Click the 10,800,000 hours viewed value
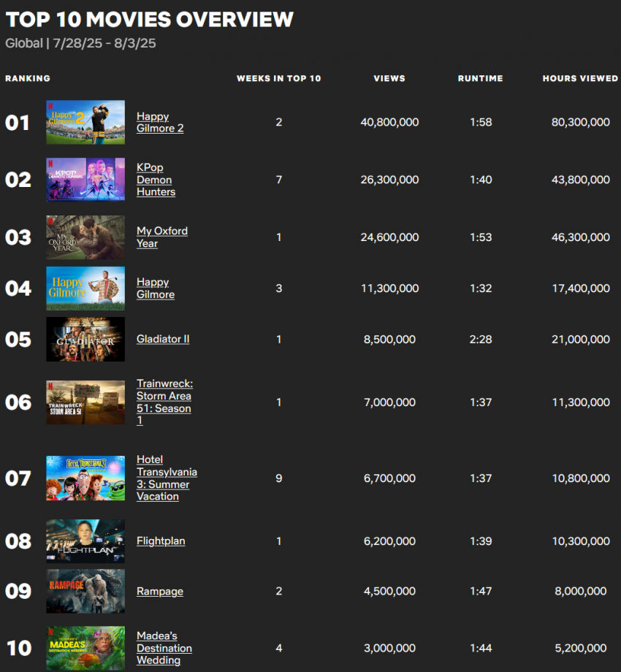This screenshot has height=672, width=621. pyautogui.click(x=581, y=478)
